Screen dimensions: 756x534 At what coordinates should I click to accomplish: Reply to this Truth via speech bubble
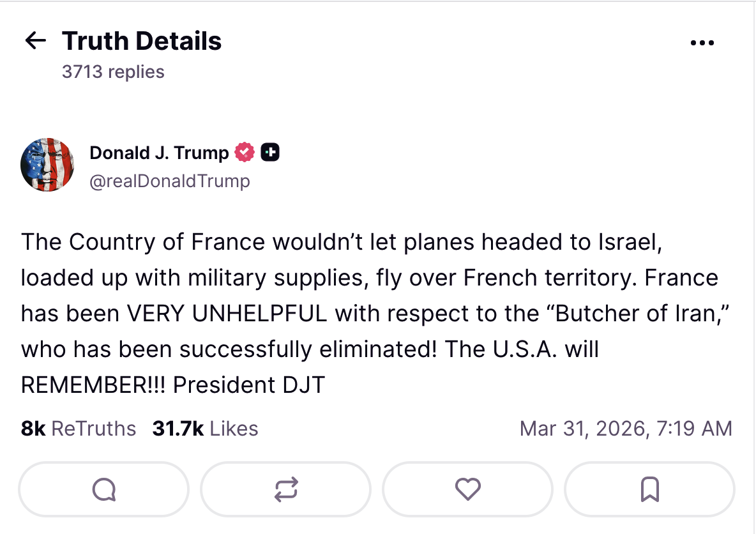point(104,489)
